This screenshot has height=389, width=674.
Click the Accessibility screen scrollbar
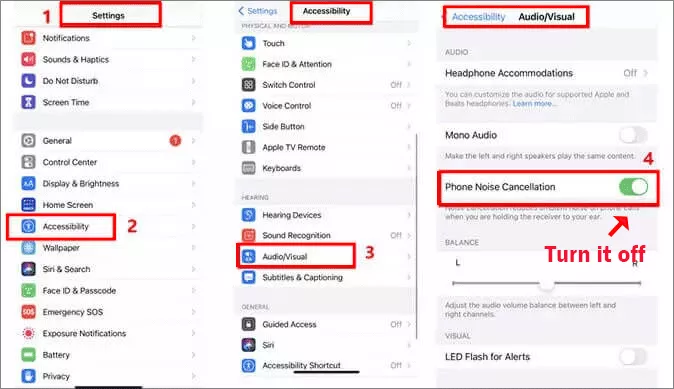tap(417, 236)
